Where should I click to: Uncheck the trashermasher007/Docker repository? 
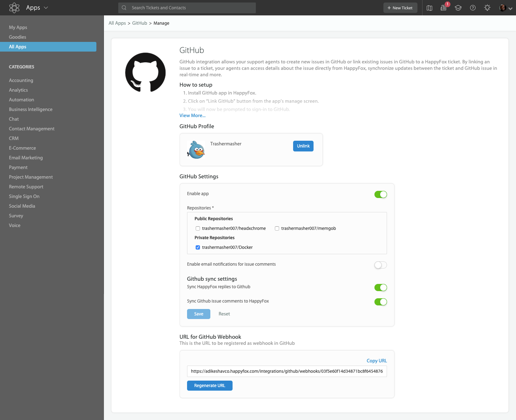tap(198, 247)
